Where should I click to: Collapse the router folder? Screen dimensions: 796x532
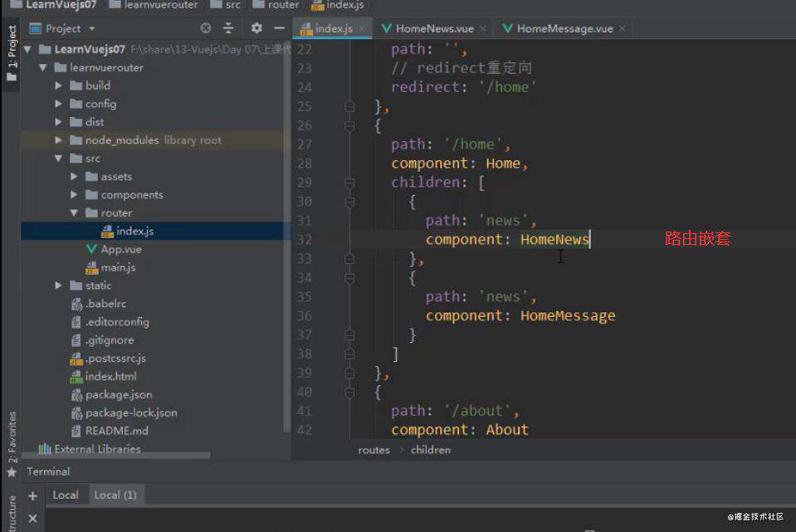74,212
